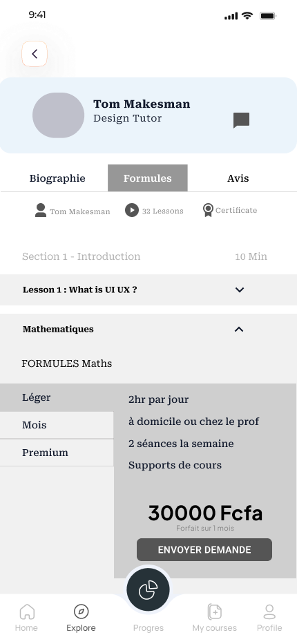Image resolution: width=297 pixels, height=644 pixels.
Task: Select the Formules tab
Action: click(148, 178)
